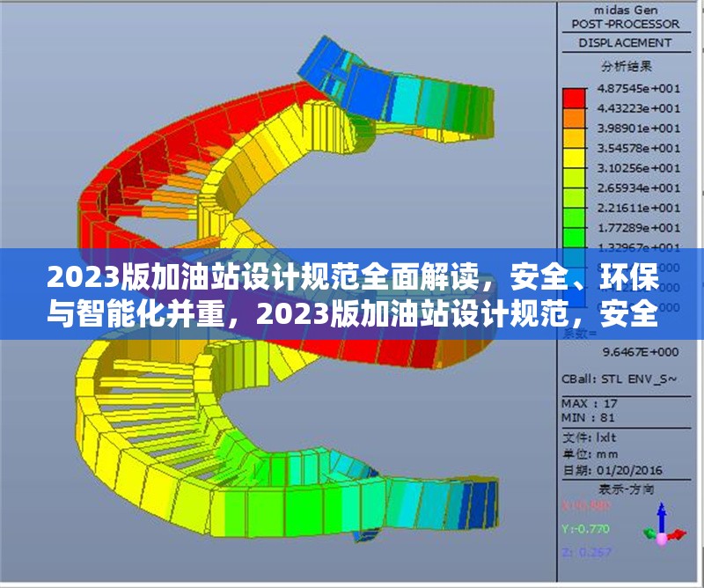Click the value 4.87545e+001 in legend

click(x=640, y=87)
